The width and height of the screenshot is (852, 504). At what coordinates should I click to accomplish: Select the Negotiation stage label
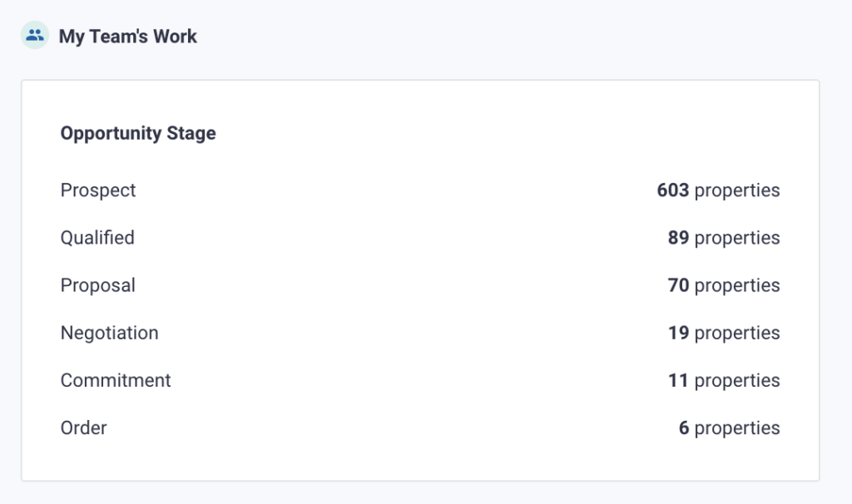pos(109,333)
